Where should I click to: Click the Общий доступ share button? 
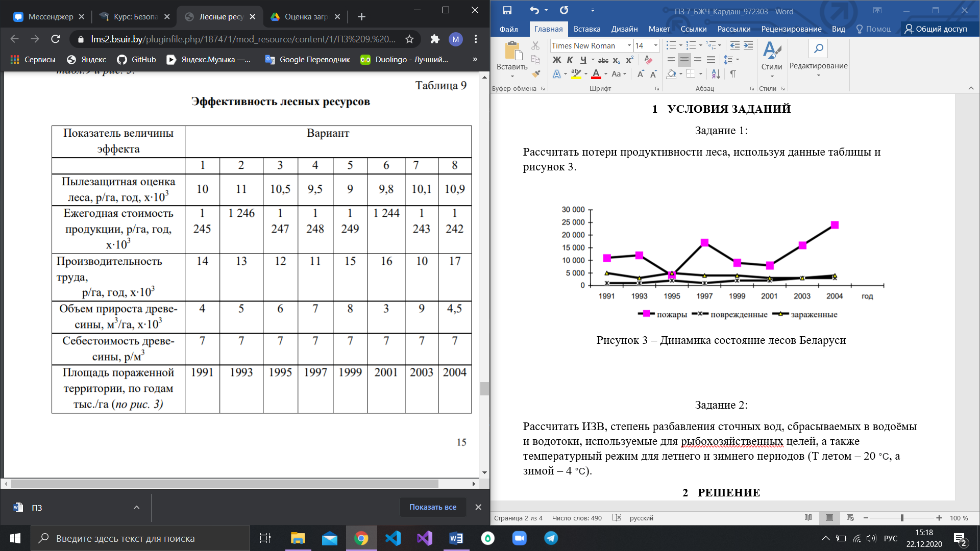pos(936,29)
